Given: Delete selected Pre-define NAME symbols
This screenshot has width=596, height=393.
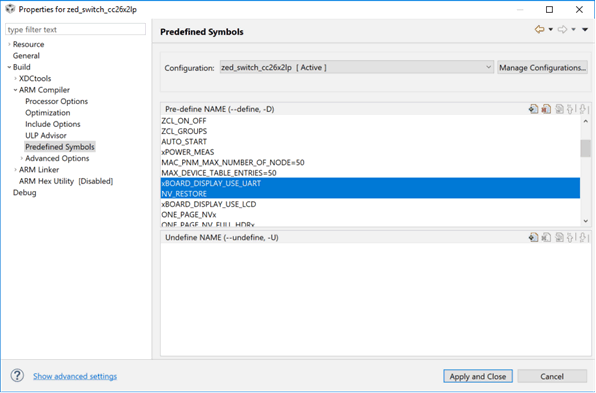Looking at the screenshot, I should coord(546,109).
